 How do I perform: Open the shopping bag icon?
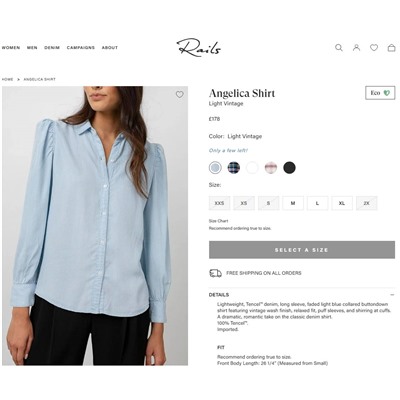point(391,48)
